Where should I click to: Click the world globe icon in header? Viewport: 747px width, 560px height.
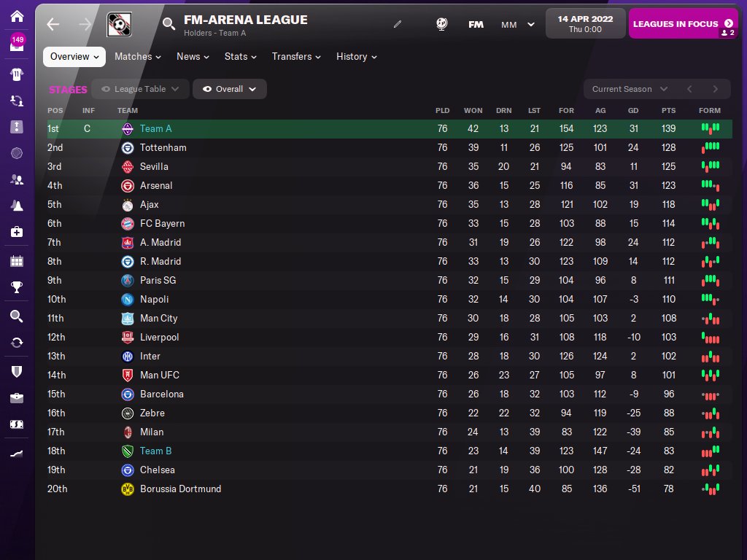click(441, 24)
